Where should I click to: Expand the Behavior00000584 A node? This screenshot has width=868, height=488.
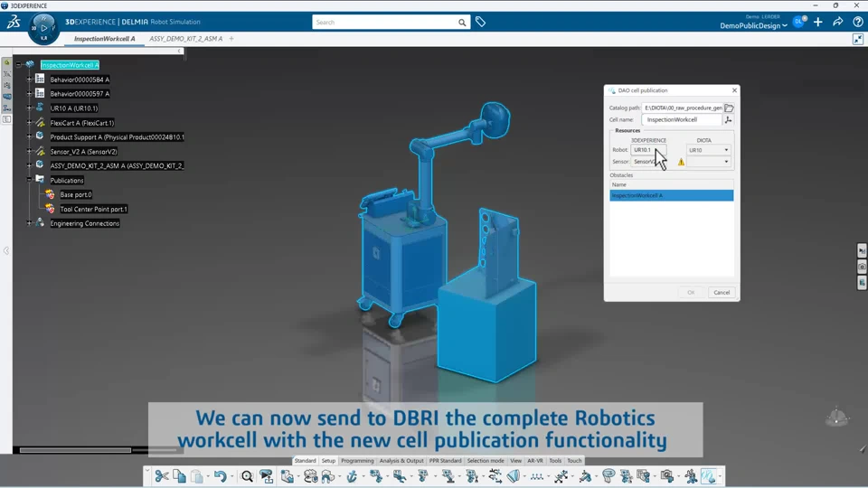[29, 80]
